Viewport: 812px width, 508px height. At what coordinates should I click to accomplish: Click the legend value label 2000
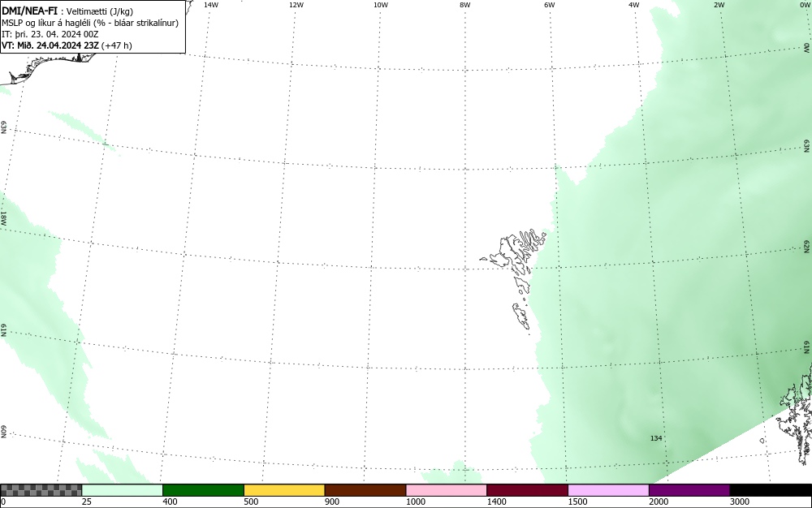pyautogui.click(x=659, y=502)
